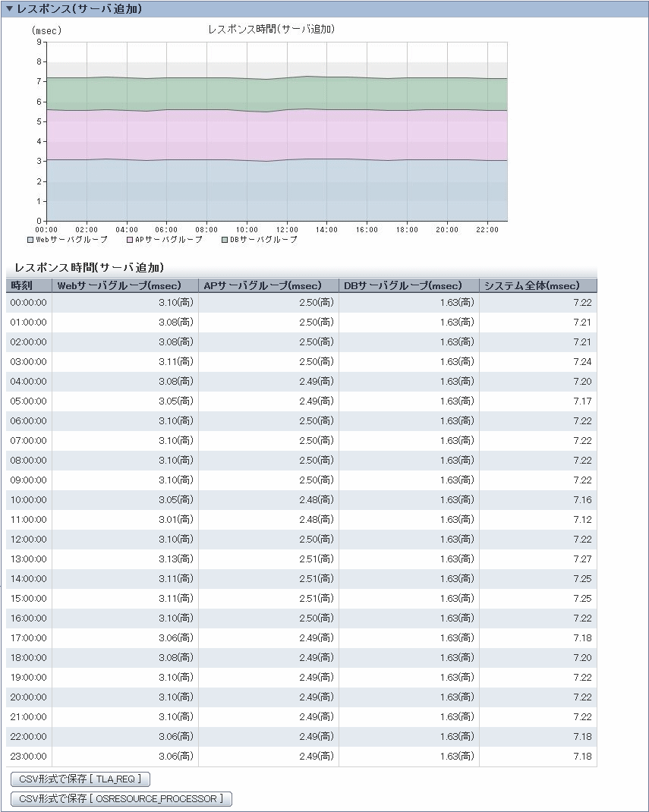Click the 3.01(高) Web server value
The image size is (649, 812).
point(175,519)
